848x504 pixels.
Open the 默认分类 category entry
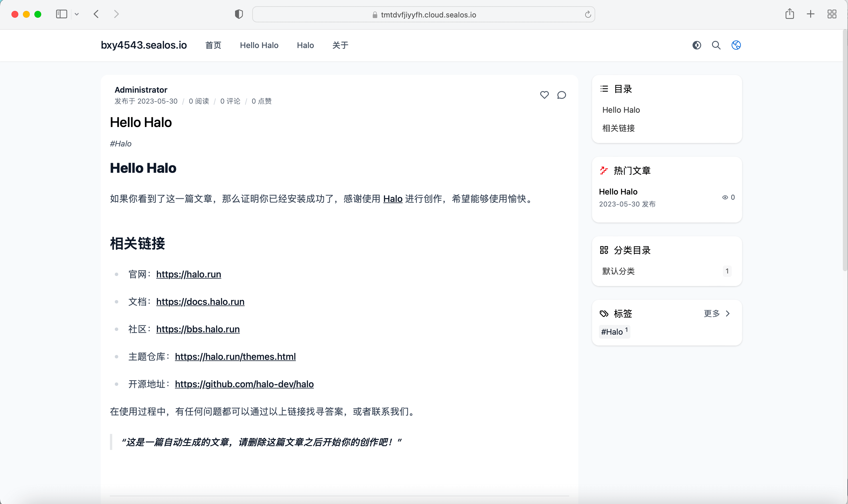coord(618,271)
